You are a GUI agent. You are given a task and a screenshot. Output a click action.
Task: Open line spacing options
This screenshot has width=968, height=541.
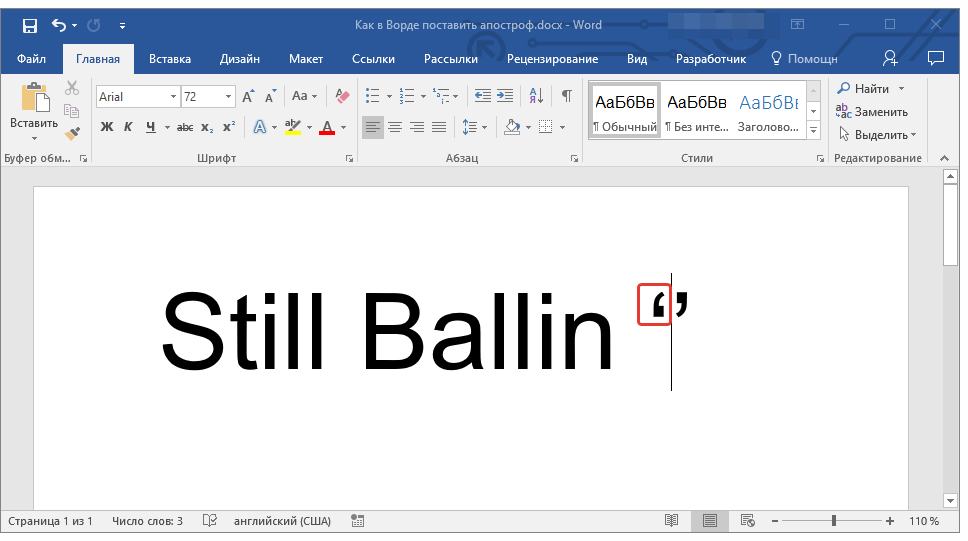(x=474, y=127)
